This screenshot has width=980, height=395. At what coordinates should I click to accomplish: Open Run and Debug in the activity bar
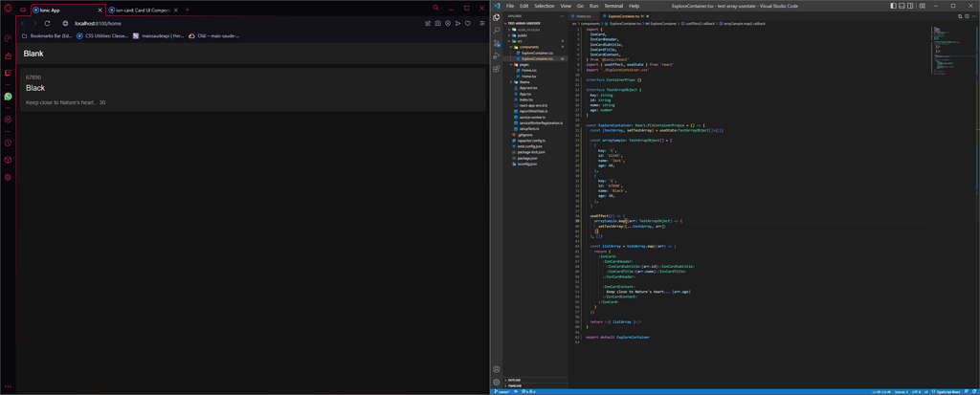tap(497, 56)
